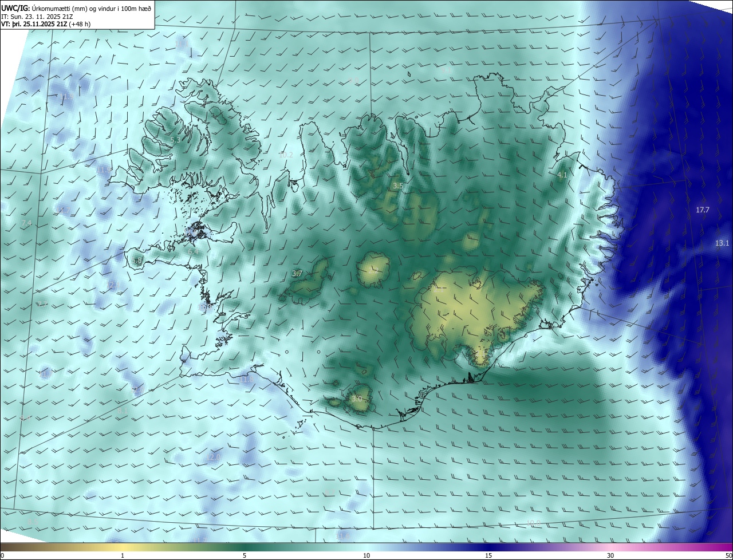Click the 10.2 value on the map
Viewport: 733px width, 560px height.
286,155
